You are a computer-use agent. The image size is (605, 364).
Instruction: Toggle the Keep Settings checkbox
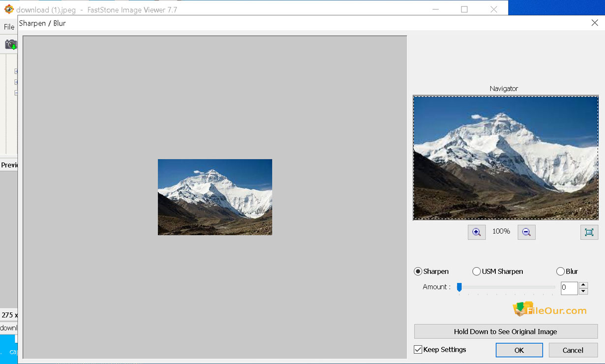418,350
